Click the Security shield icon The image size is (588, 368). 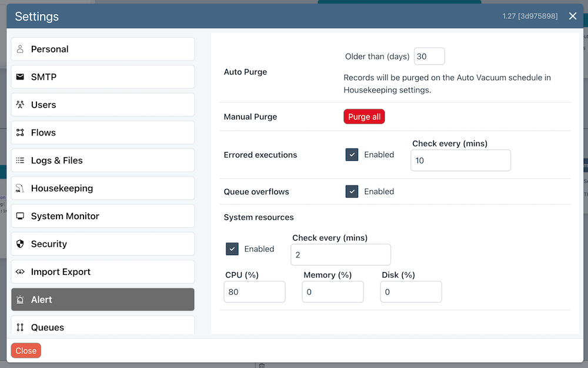(x=20, y=244)
